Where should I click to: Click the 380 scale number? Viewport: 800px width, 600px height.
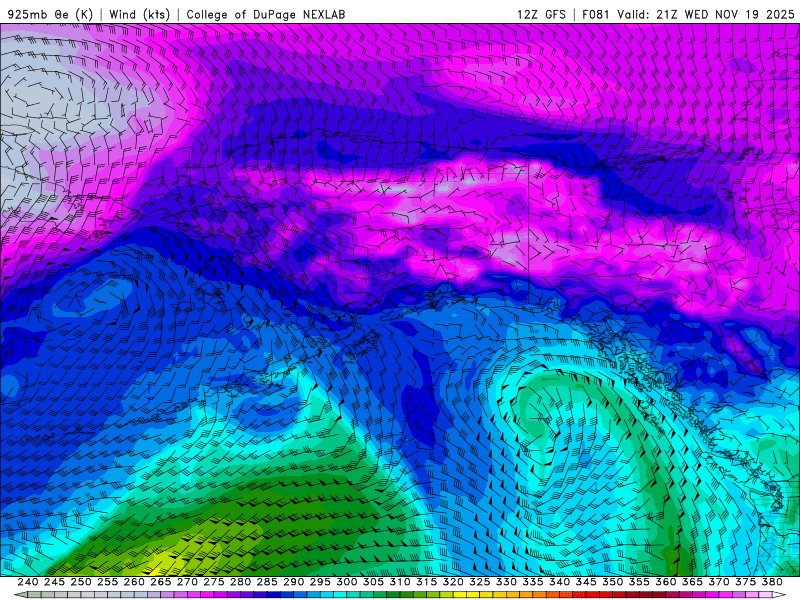772,582
